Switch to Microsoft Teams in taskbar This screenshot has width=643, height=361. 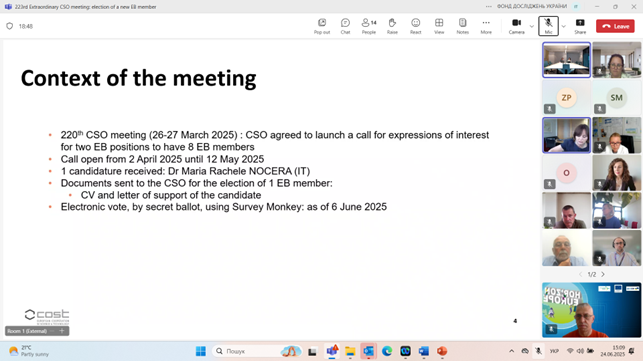pos(331,351)
